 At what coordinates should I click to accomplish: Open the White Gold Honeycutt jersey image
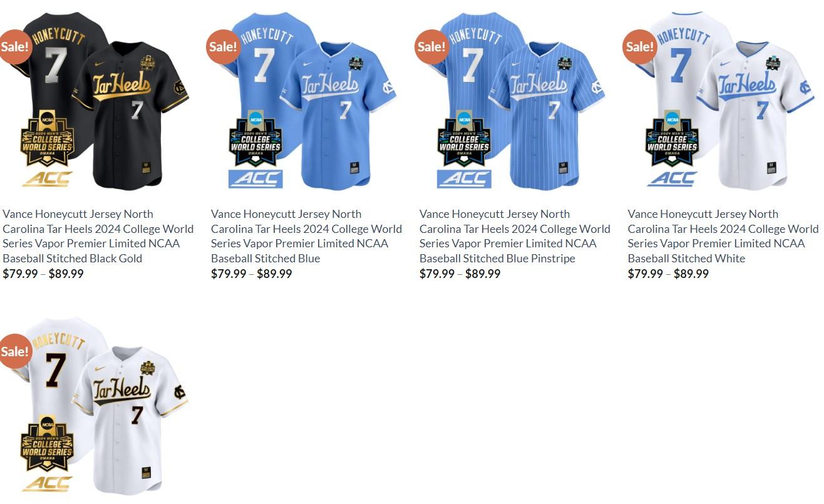[x=98, y=406]
